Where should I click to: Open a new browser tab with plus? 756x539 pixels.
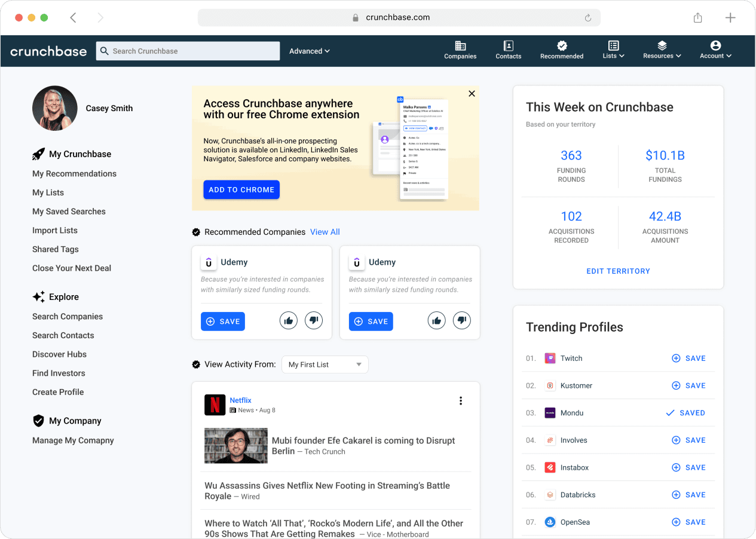pyautogui.click(x=730, y=18)
